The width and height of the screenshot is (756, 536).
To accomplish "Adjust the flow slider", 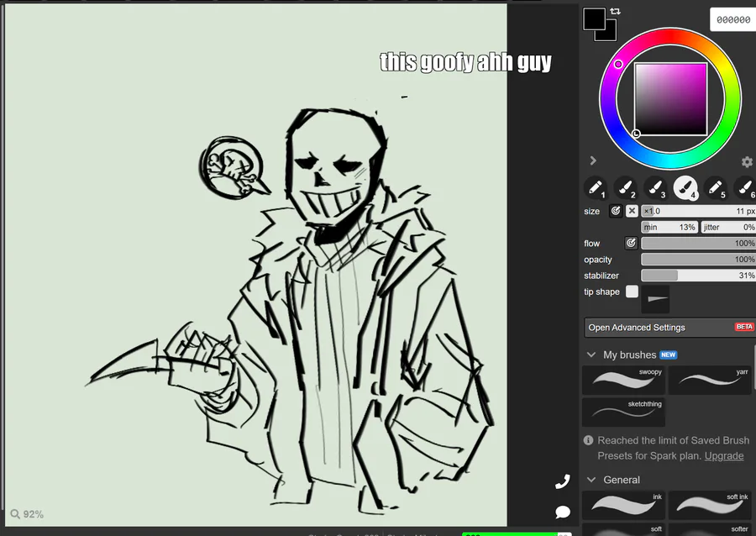I will [x=698, y=243].
